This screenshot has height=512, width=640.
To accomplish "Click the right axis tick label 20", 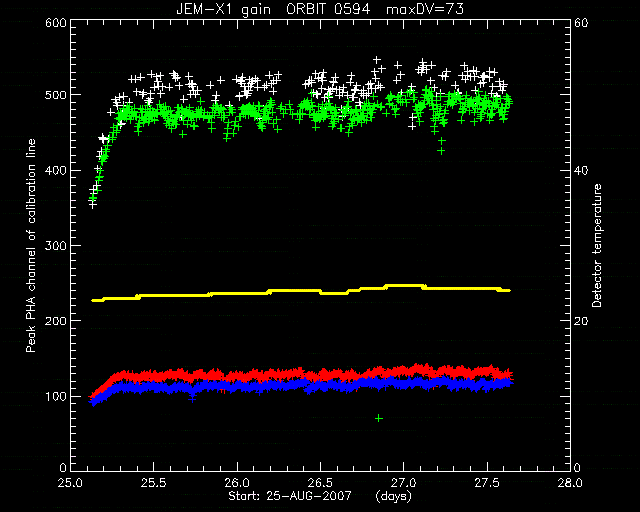I will coord(581,321).
